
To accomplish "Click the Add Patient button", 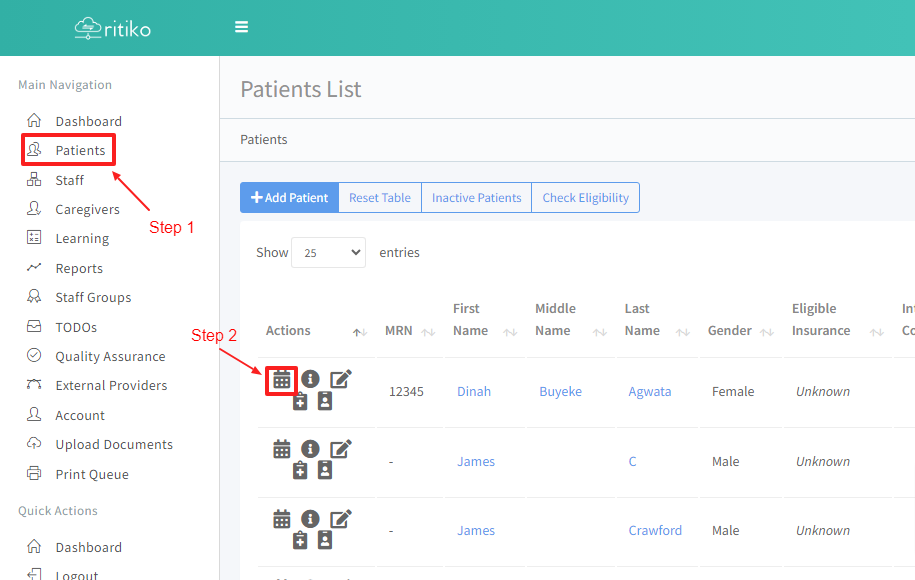I will coord(289,198).
